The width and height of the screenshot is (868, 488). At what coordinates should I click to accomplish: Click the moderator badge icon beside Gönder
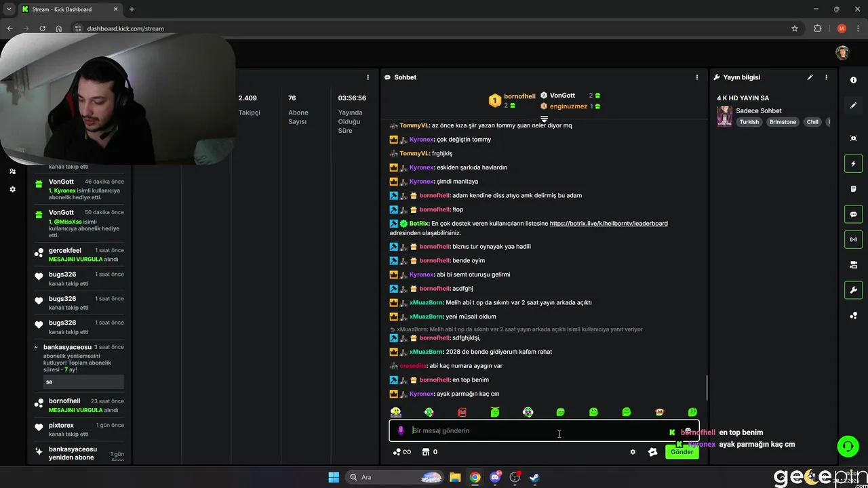pyautogui.click(x=652, y=452)
